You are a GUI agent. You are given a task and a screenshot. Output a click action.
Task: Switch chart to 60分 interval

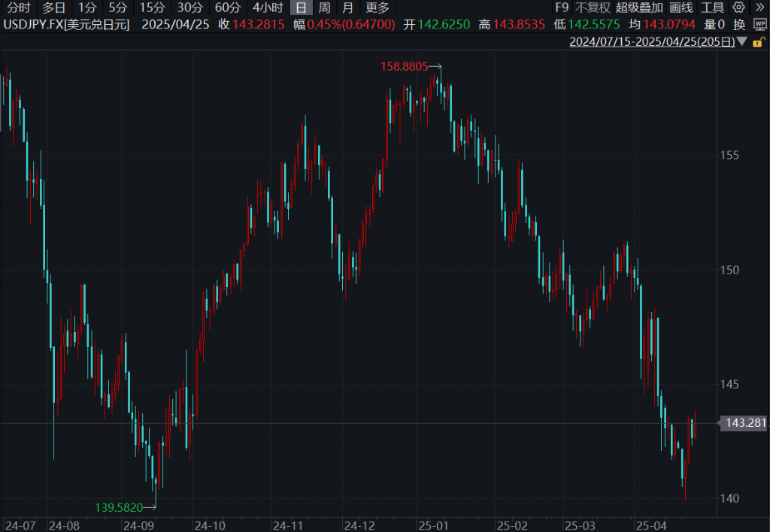pos(228,8)
